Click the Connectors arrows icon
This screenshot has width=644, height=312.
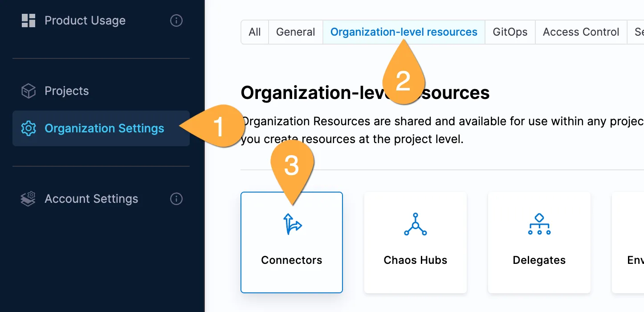(292, 224)
